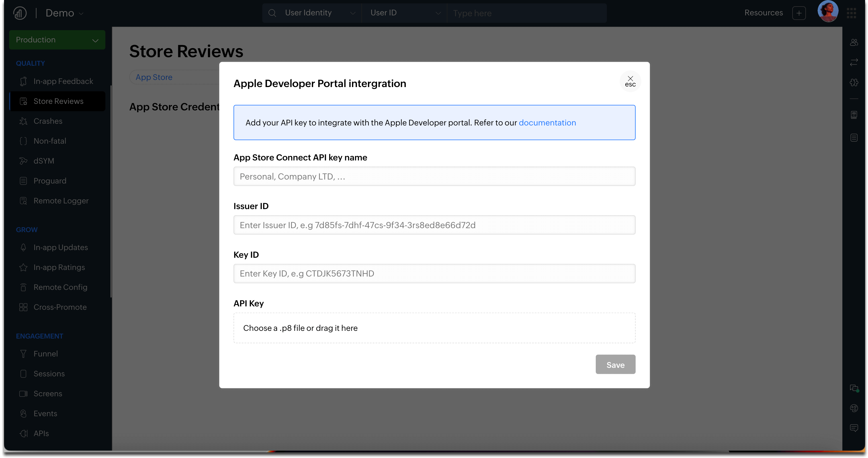Select Store Reviews in sidebar
Image resolution: width=868 pixels, height=458 pixels.
(57, 101)
